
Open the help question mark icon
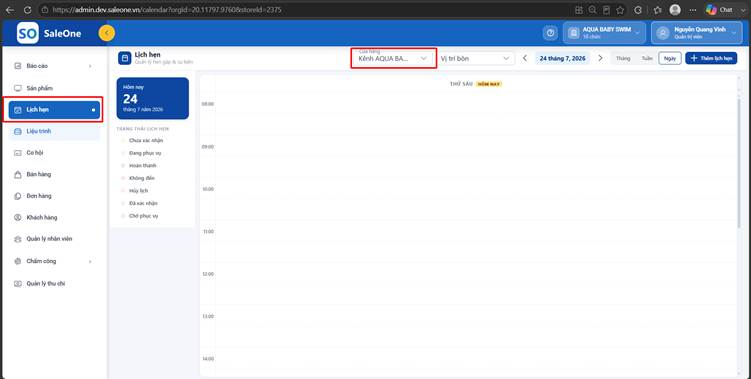550,33
